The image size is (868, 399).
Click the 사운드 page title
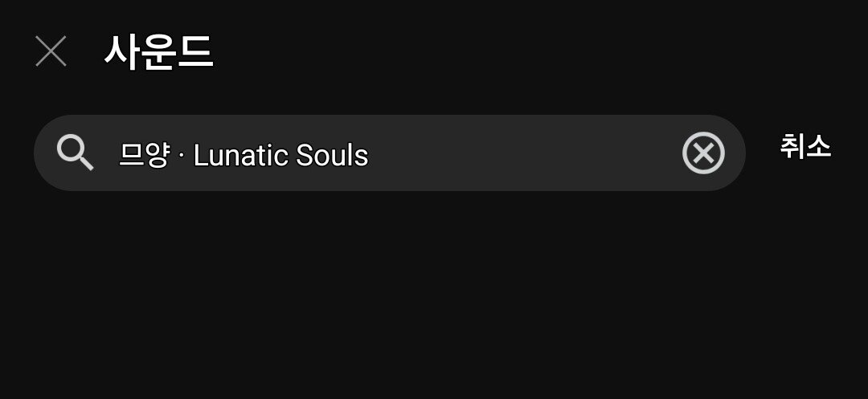(158, 53)
